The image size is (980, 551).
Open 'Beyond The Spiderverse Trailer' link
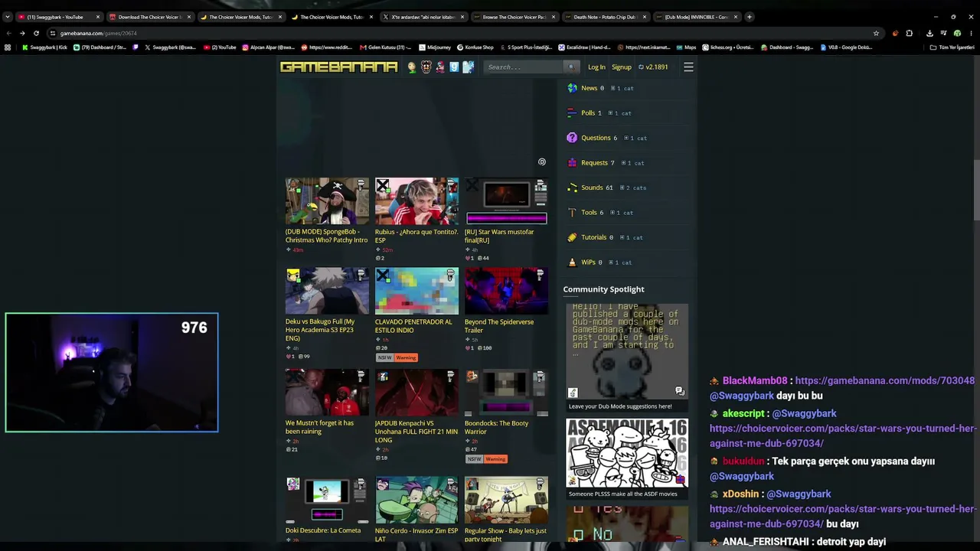pyautogui.click(x=499, y=326)
